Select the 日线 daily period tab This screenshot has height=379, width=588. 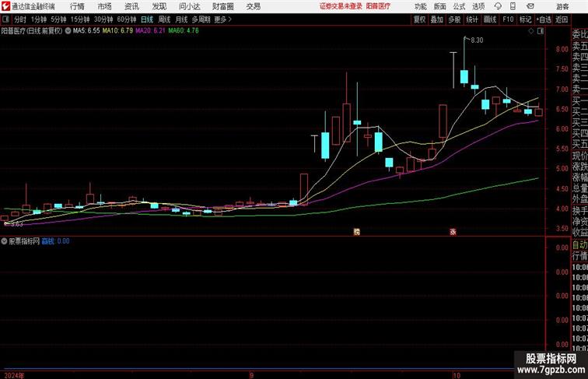147,19
